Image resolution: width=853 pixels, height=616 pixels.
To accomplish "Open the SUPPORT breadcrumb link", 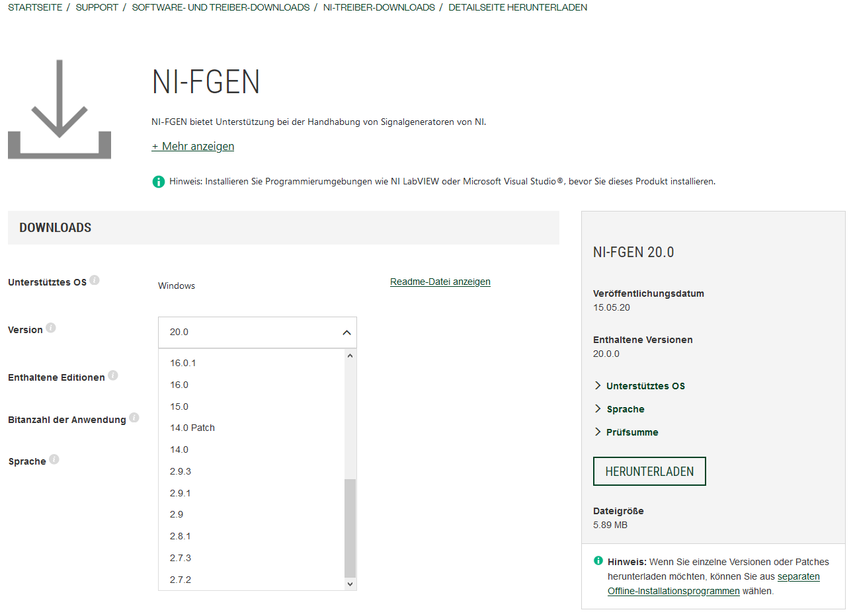I will pos(97,7).
